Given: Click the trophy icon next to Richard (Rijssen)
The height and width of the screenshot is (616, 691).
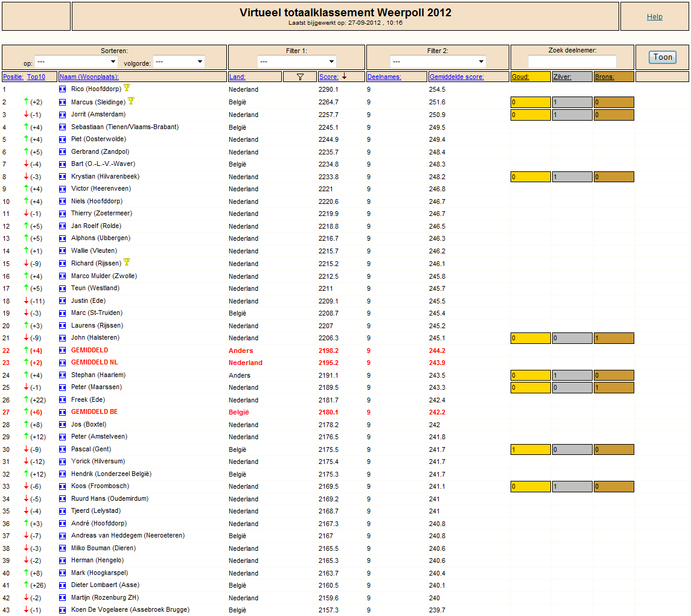Looking at the screenshot, I should pos(127,262).
